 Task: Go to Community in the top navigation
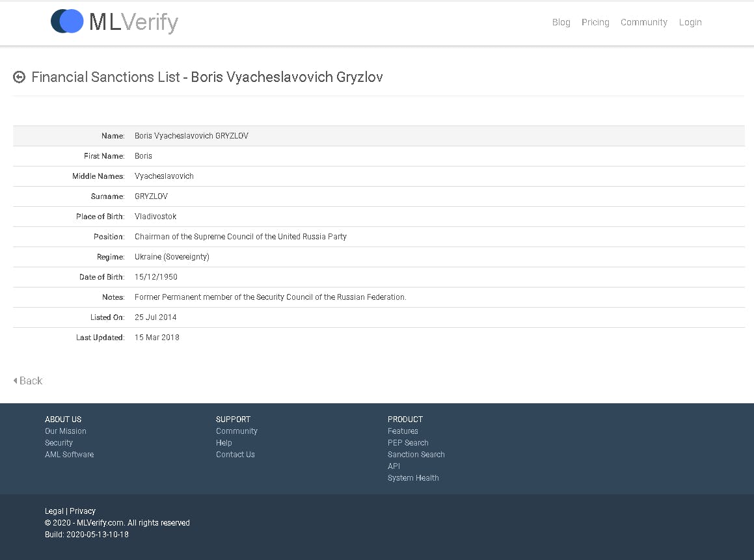tap(644, 22)
